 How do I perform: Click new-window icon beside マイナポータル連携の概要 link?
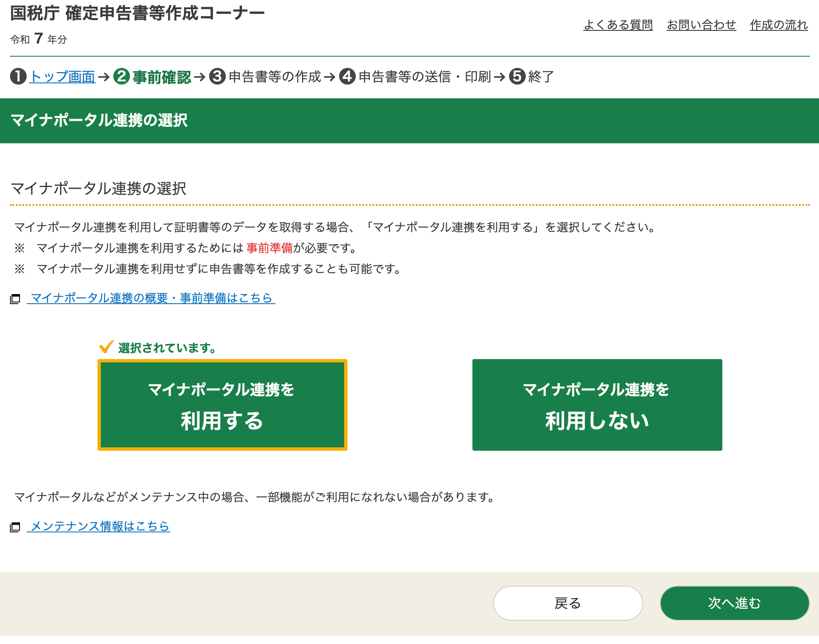pos(15,299)
